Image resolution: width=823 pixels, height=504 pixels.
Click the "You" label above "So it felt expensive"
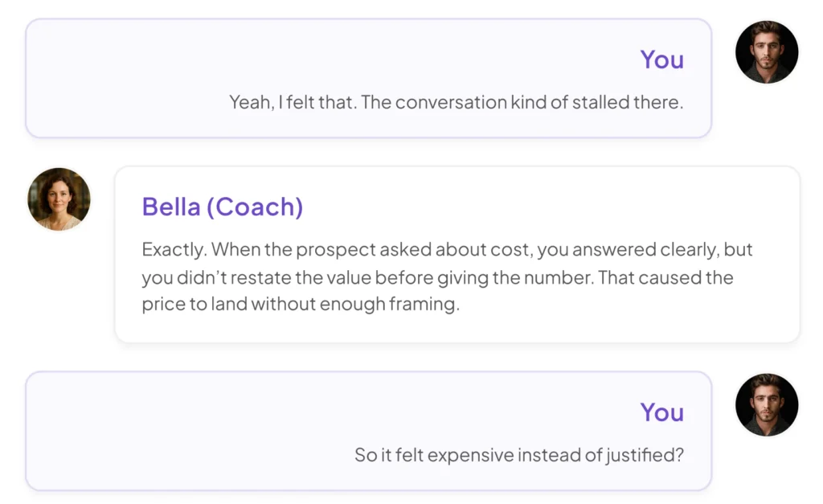(661, 412)
